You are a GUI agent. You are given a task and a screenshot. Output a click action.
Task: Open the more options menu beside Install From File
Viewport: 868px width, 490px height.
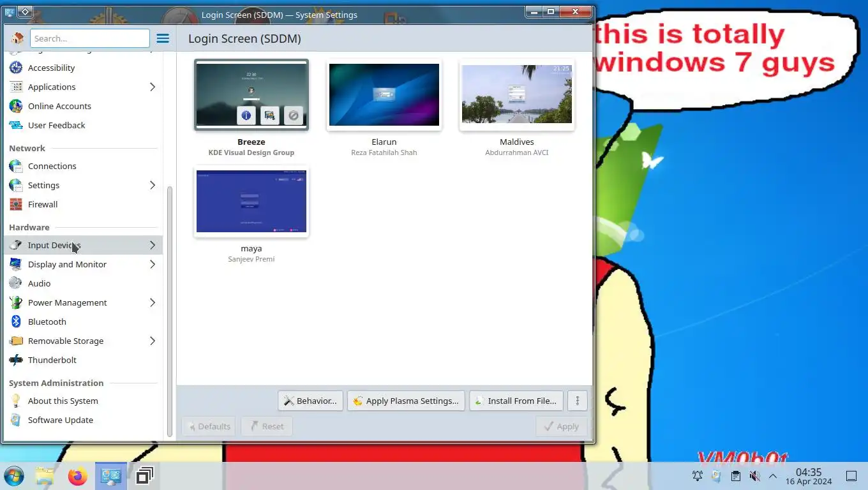click(x=577, y=401)
